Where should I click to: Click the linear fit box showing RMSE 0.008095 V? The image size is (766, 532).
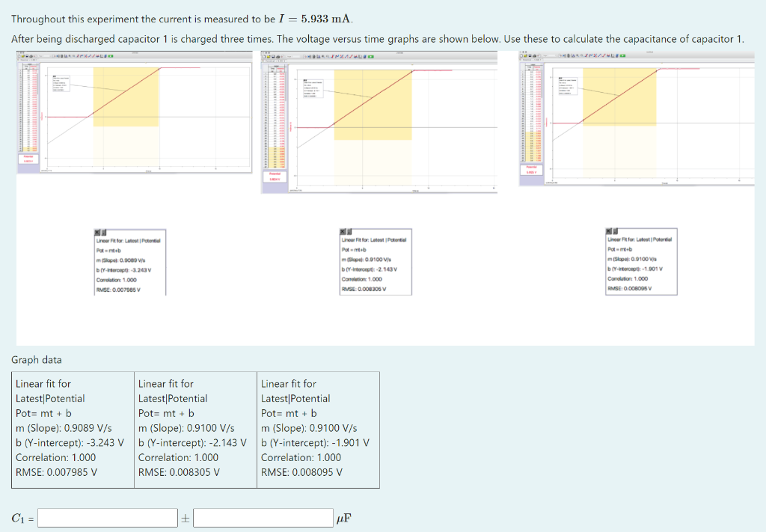coord(641,261)
